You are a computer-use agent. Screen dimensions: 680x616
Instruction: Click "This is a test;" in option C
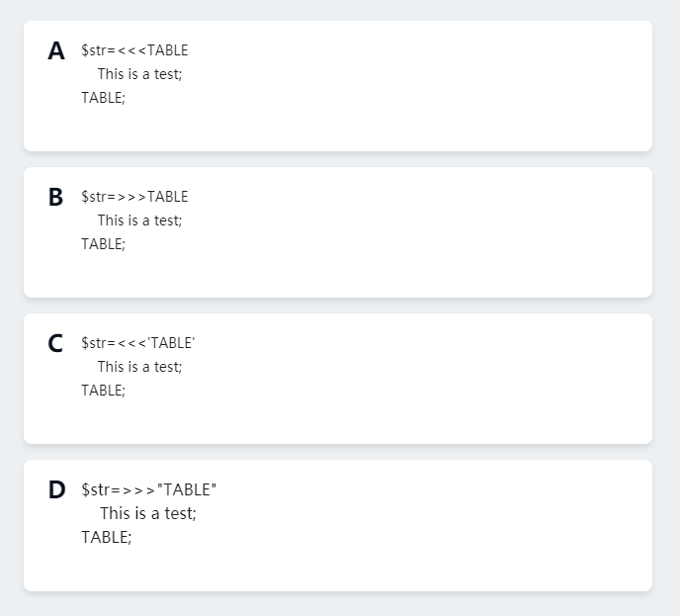tap(139, 367)
